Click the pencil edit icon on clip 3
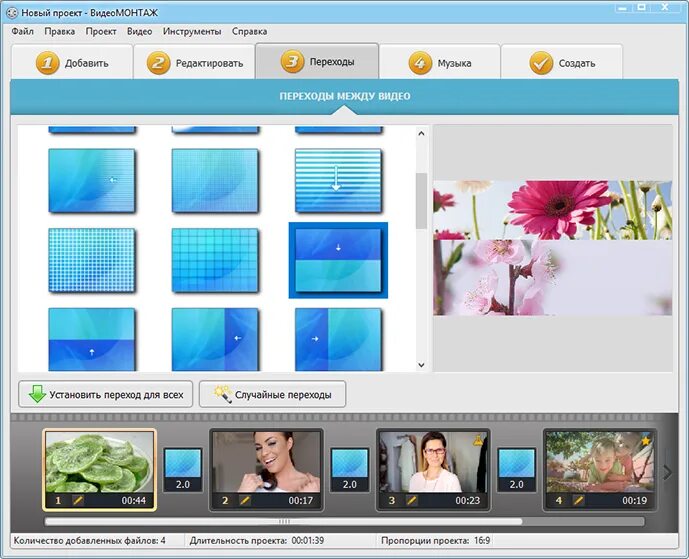Viewport: 689px width, 559px height. (x=412, y=500)
